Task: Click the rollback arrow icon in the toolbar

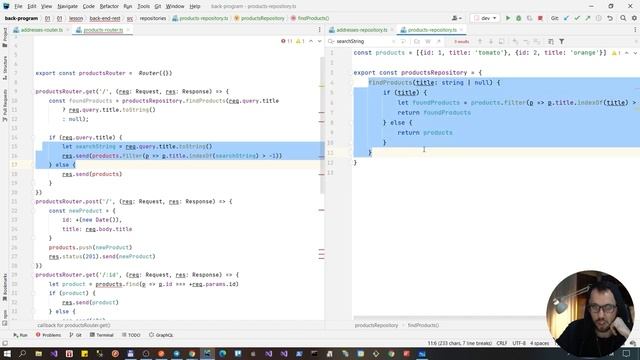Action: point(609,18)
